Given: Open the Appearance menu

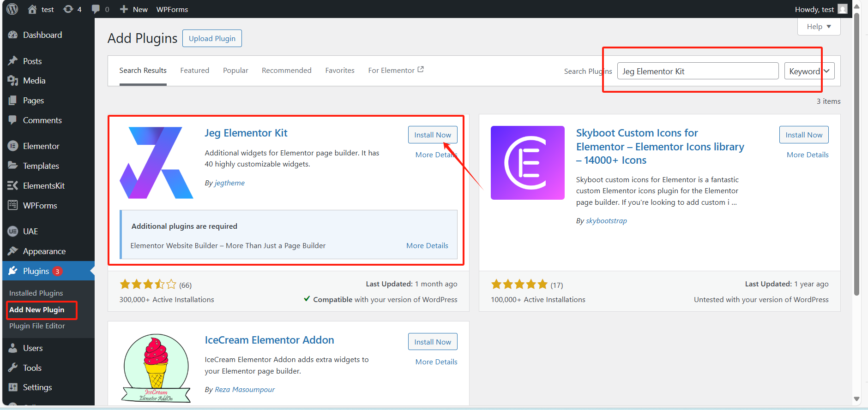Looking at the screenshot, I should click(x=44, y=251).
